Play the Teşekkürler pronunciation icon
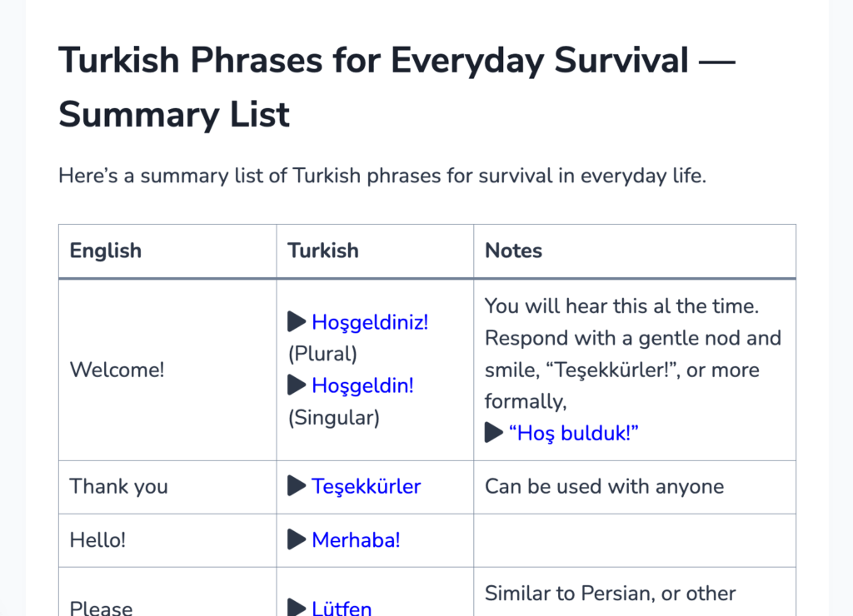The image size is (853, 616). (297, 486)
